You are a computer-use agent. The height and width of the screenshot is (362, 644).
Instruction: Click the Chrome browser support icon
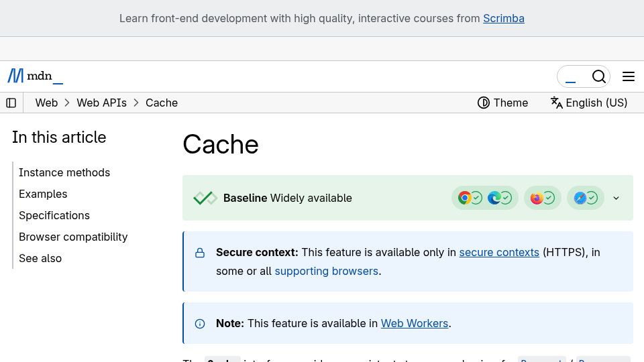tap(464, 198)
